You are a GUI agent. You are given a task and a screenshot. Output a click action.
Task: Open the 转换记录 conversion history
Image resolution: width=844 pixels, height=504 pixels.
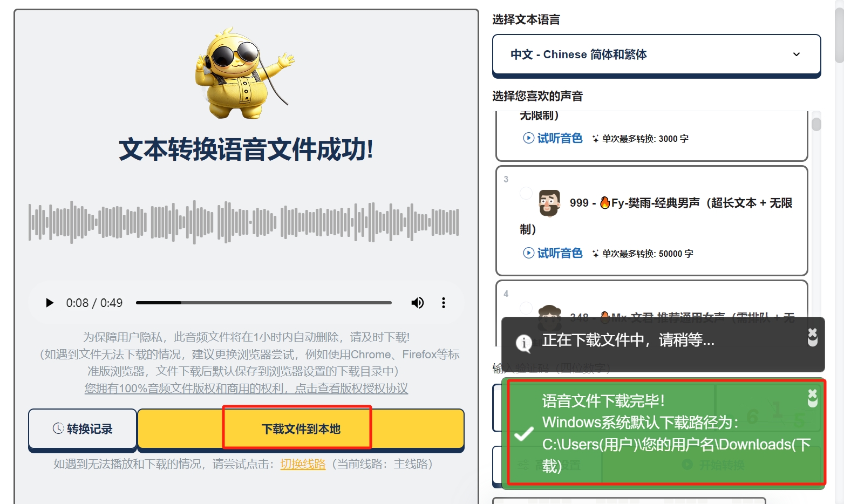pyautogui.click(x=83, y=429)
